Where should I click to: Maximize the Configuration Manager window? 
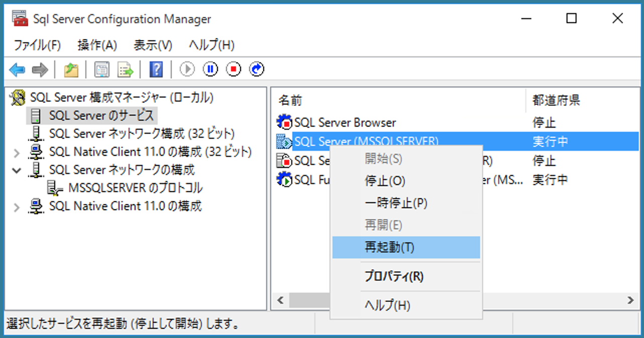[x=571, y=19]
